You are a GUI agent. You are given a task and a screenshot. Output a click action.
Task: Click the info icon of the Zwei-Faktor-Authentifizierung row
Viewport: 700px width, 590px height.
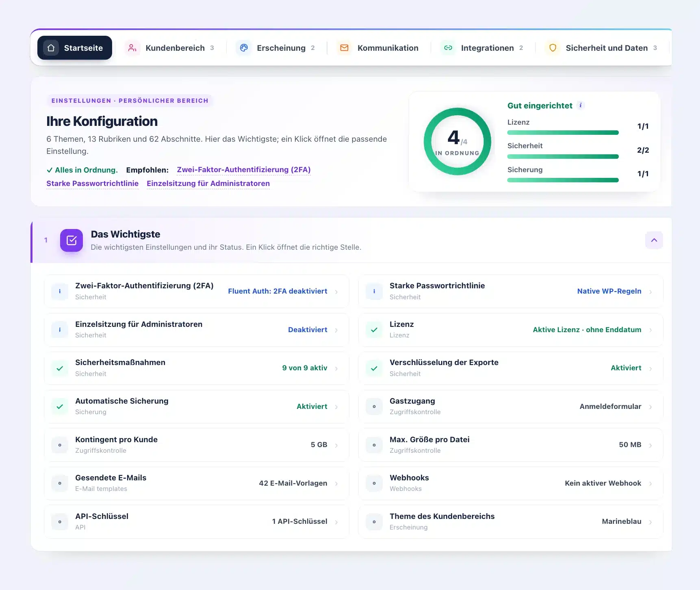click(60, 291)
